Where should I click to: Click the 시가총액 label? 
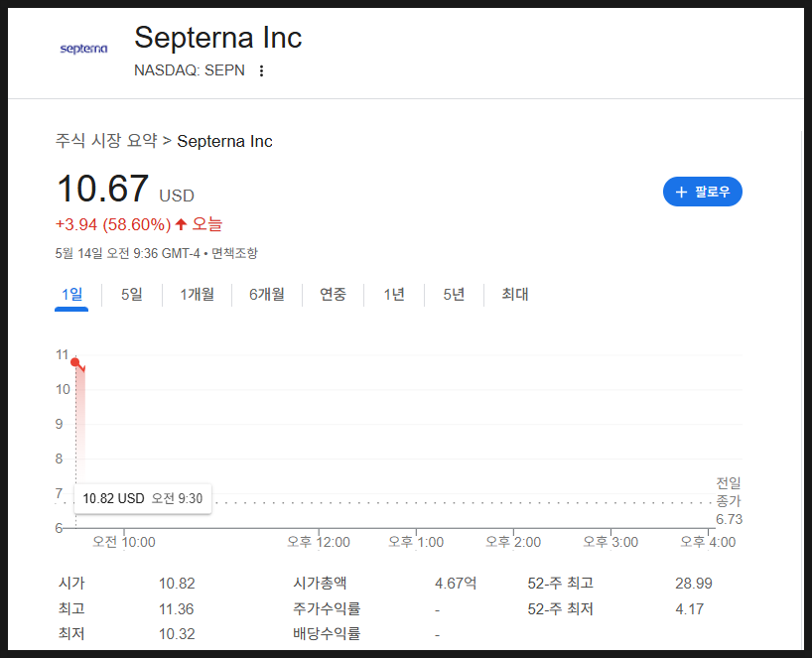click(x=320, y=583)
